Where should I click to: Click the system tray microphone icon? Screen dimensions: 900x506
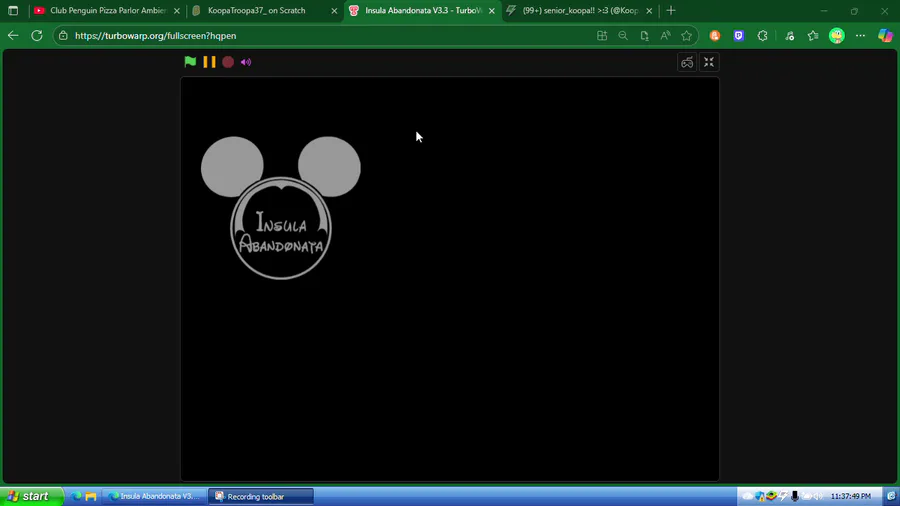tap(795, 496)
